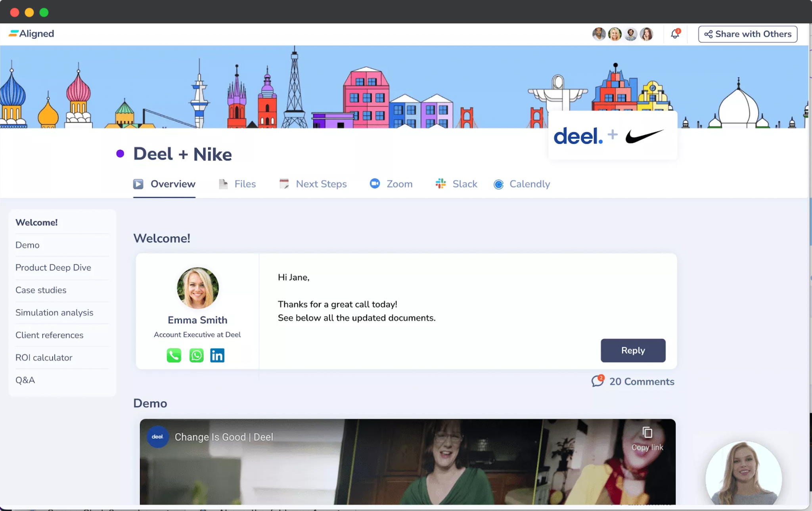Screen dimensions: 812x511
Task: Start a phone call with Emma Smith
Action: [x=174, y=355]
